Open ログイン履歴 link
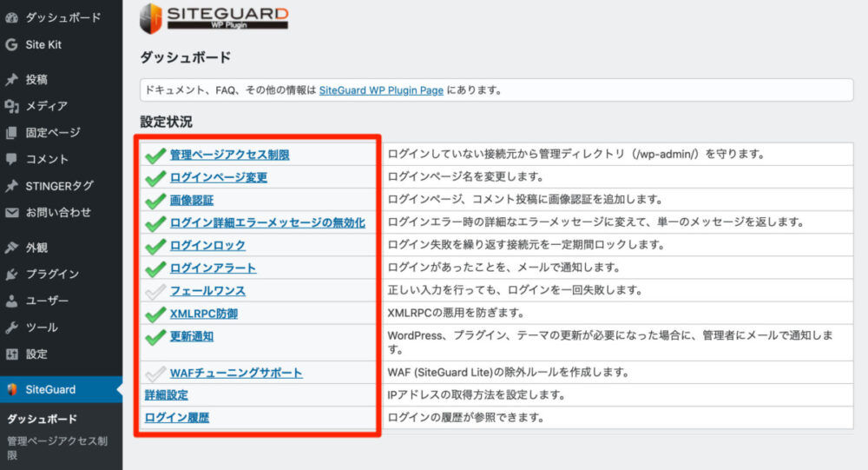This screenshot has width=868, height=470. [x=177, y=418]
